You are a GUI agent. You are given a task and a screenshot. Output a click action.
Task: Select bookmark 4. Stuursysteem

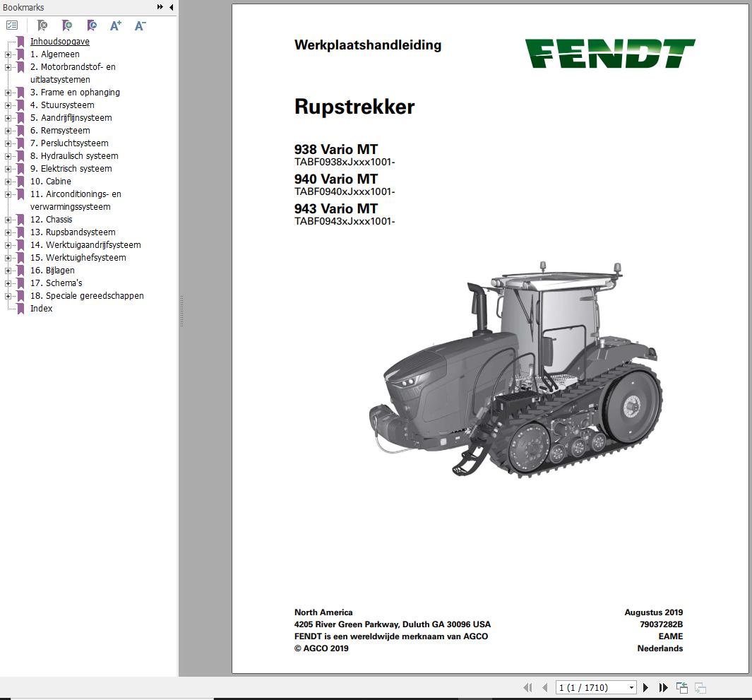pos(62,105)
